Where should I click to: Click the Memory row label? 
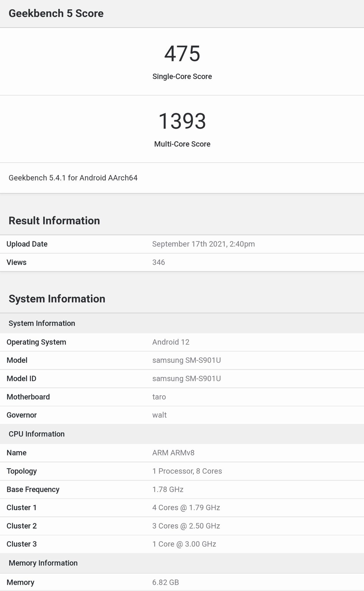(20, 583)
